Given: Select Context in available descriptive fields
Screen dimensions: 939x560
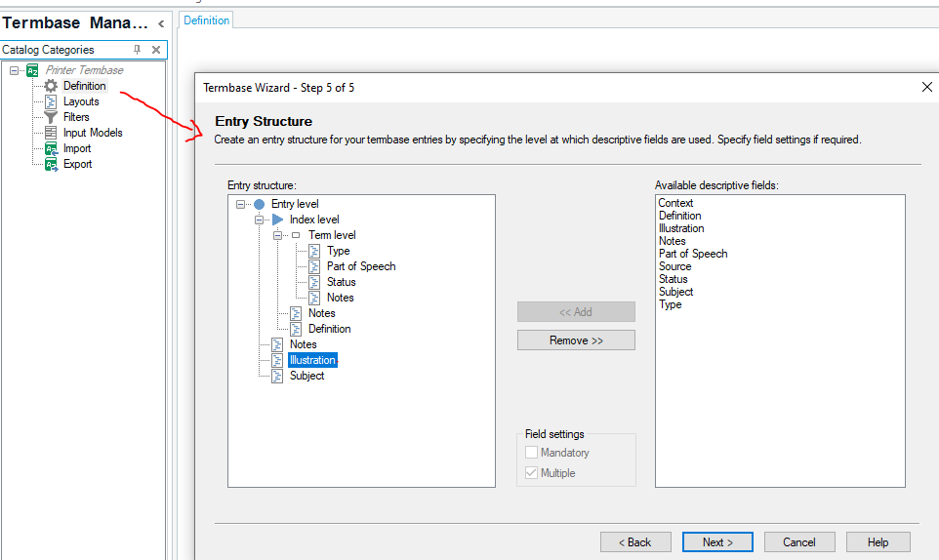Looking at the screenshot, I should tap(675, 203).
